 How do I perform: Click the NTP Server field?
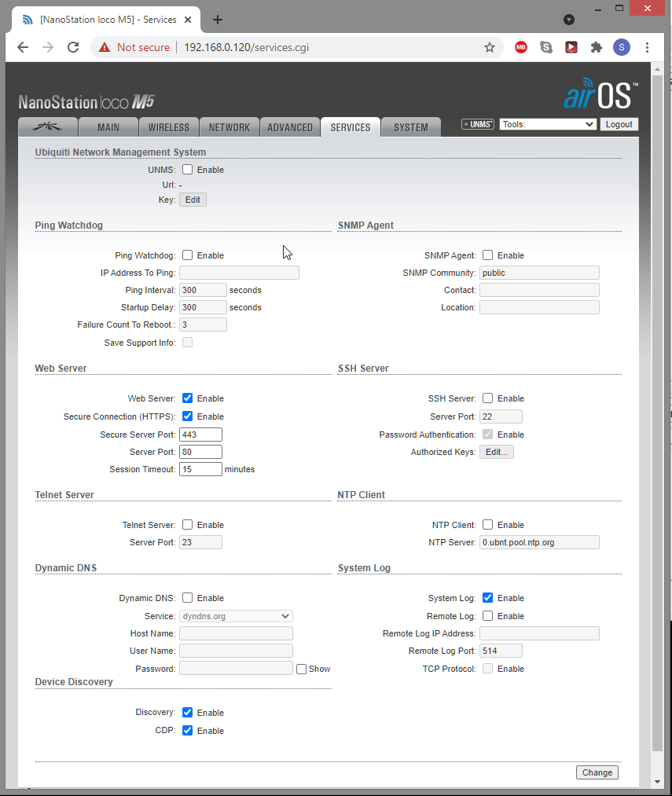tap(539, 542)
